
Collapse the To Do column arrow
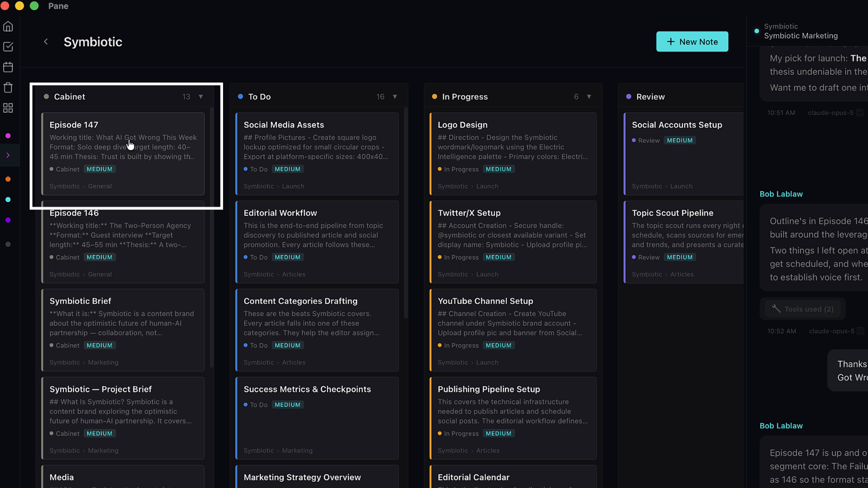395,97
